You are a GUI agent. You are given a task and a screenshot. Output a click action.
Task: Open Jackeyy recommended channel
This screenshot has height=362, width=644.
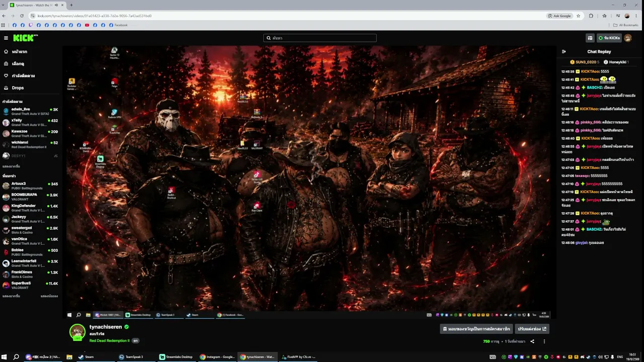coord(30,219)
